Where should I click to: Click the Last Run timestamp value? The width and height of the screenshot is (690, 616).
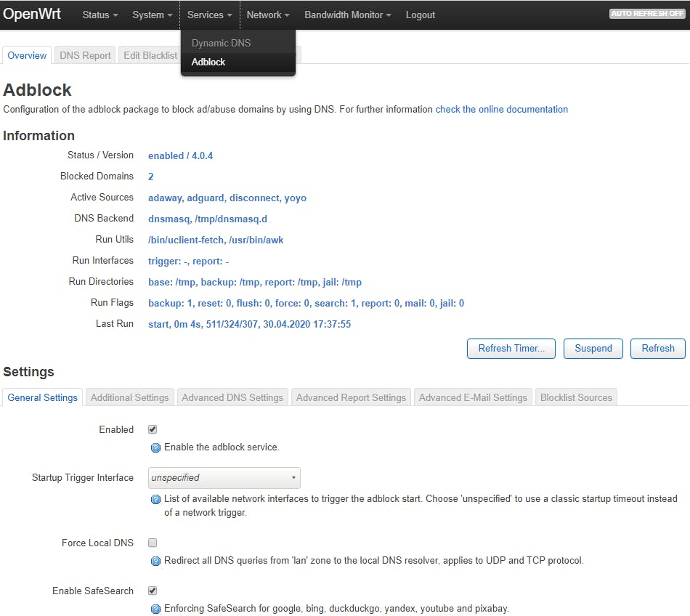pyautogui.click(x=250, y=324)
